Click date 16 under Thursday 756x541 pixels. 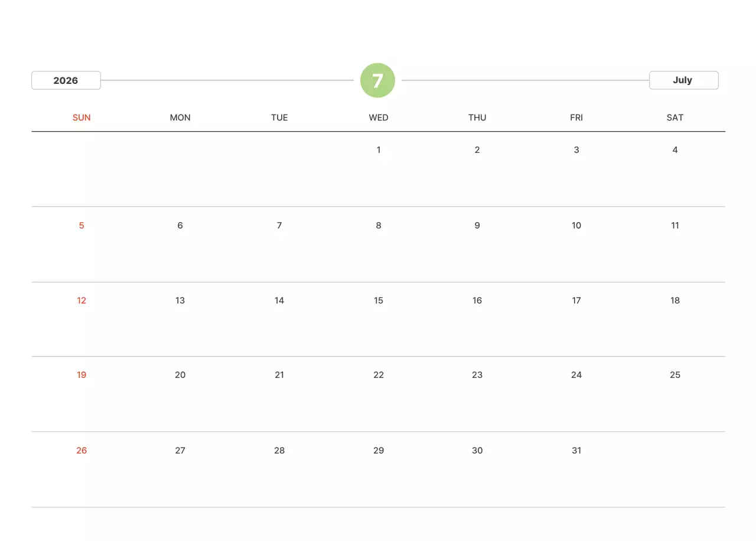[477, 301]
